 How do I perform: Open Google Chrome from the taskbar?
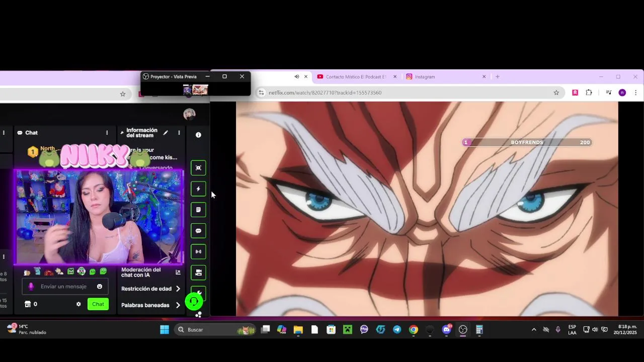[x=414, y=330]
